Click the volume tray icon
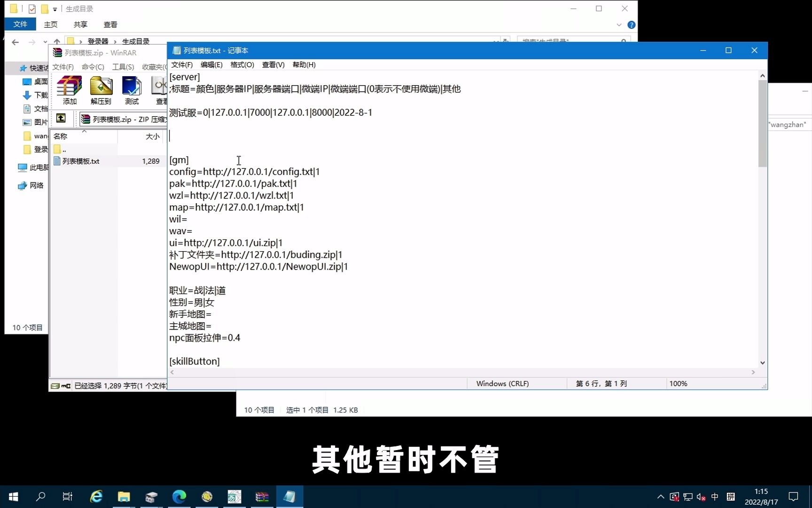This screenshot has width=812, height=508. [701, 497]
